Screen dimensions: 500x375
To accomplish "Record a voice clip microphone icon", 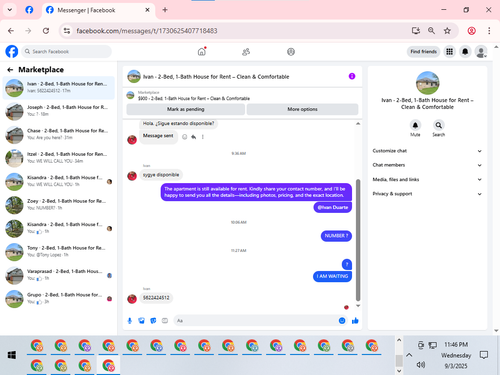I will pos(130,321).
